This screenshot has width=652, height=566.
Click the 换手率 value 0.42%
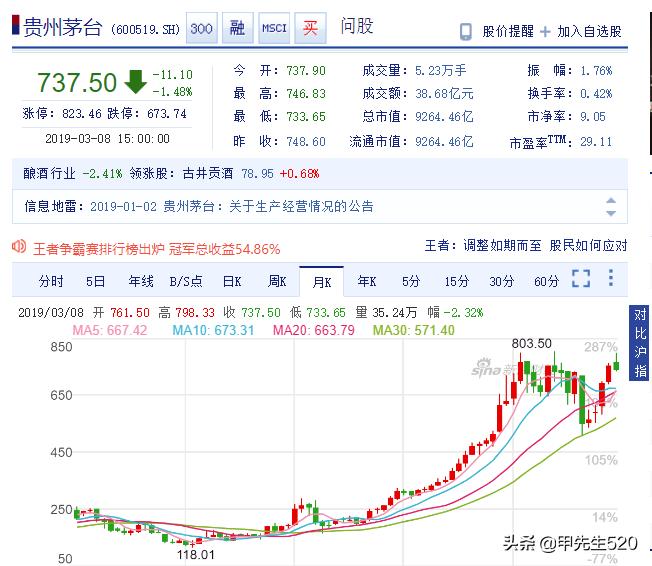596,94
